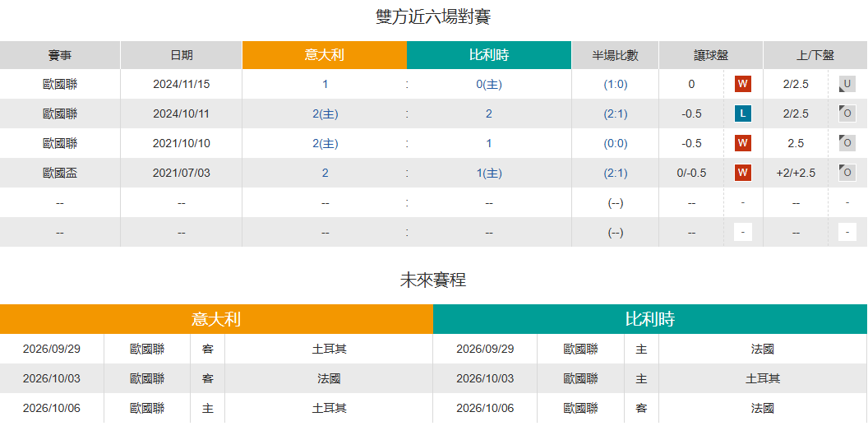This screenshot has height=426, width=868.
Task: Click Italy's 主 marker for 2026/10/06
Action: click(x=208, y=408)
